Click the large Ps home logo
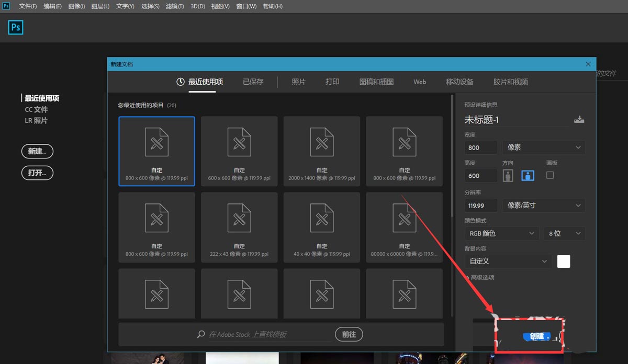The width and height of the screenshot is (628, 364). (x=16, y=27)
